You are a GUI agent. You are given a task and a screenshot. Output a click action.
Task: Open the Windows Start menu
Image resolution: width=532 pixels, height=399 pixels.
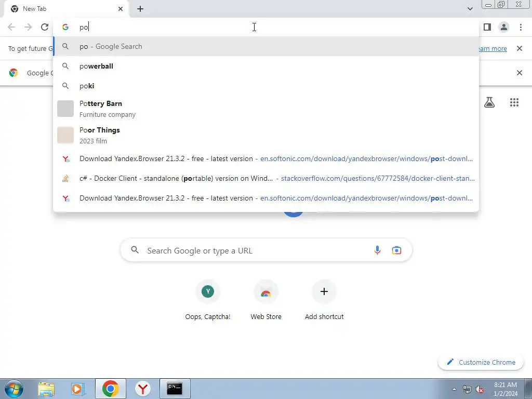tap(14, 389)
